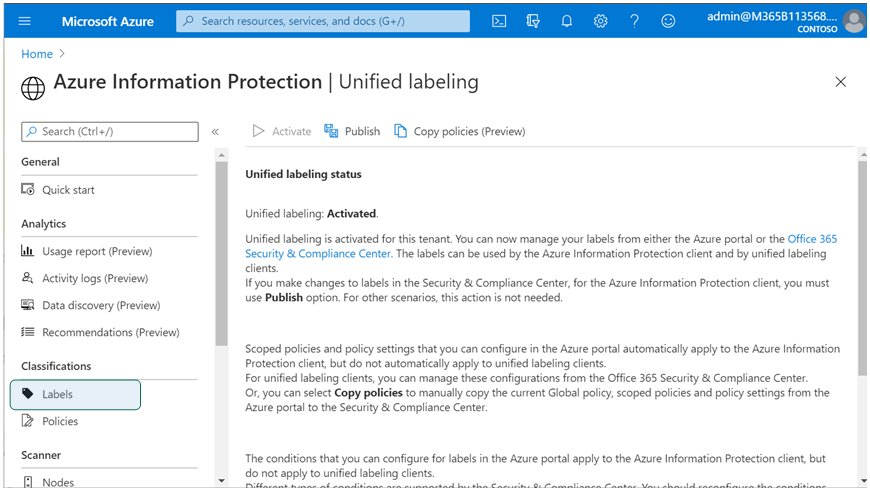Open Directory and subscription filter icon

point(533,21)
